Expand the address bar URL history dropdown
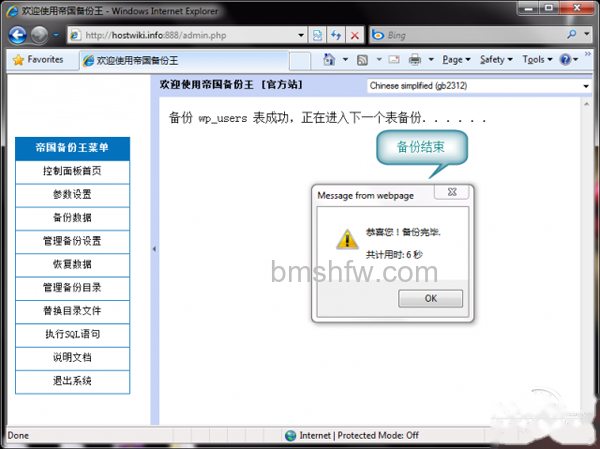Screen dimensions: 600x449 click(301, 35)
